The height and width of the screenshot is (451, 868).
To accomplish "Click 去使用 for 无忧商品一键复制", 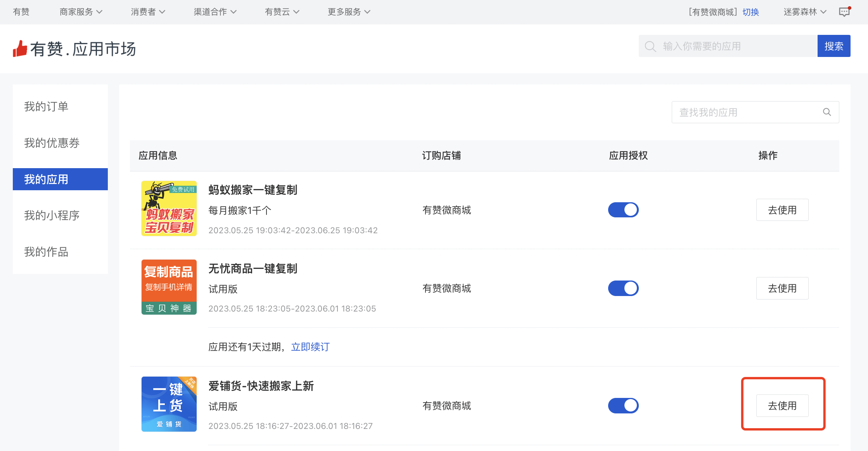I will (782, 288).
